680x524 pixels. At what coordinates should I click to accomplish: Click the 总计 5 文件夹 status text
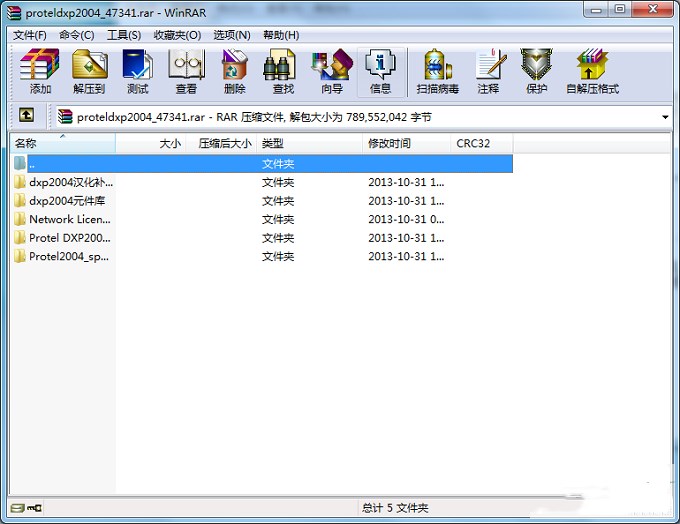point(395,508)
